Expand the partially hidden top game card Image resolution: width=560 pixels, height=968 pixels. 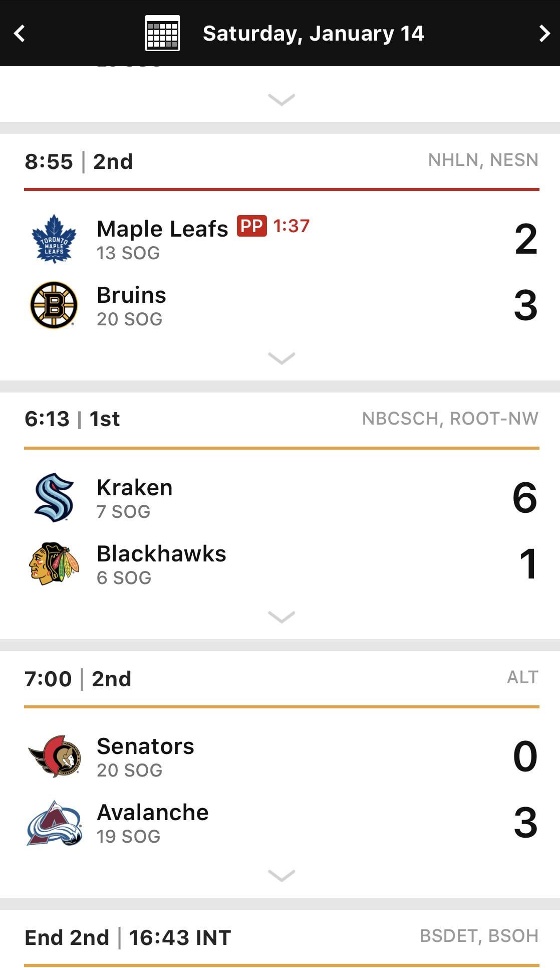[282, 99]
